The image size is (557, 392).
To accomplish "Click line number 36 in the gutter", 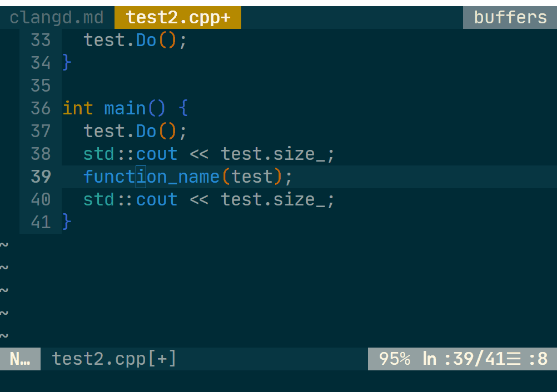I will coord(41,108).
